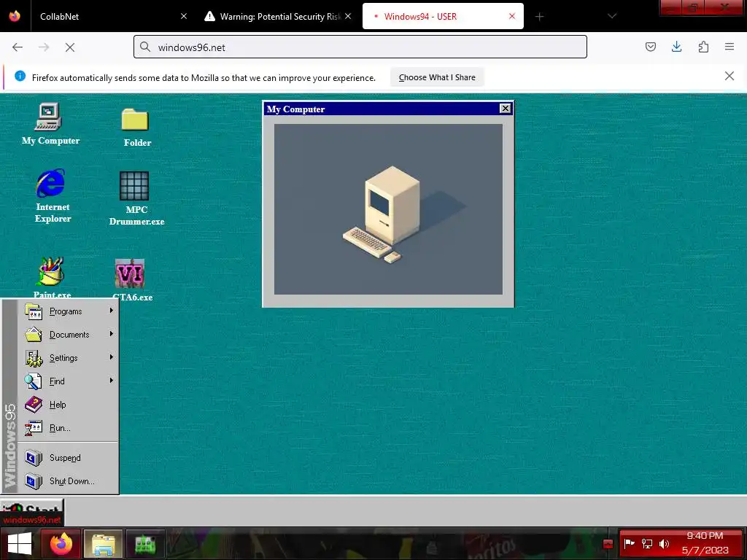Select Run... in the Start menu
The image size is (747, 560).
69,428
